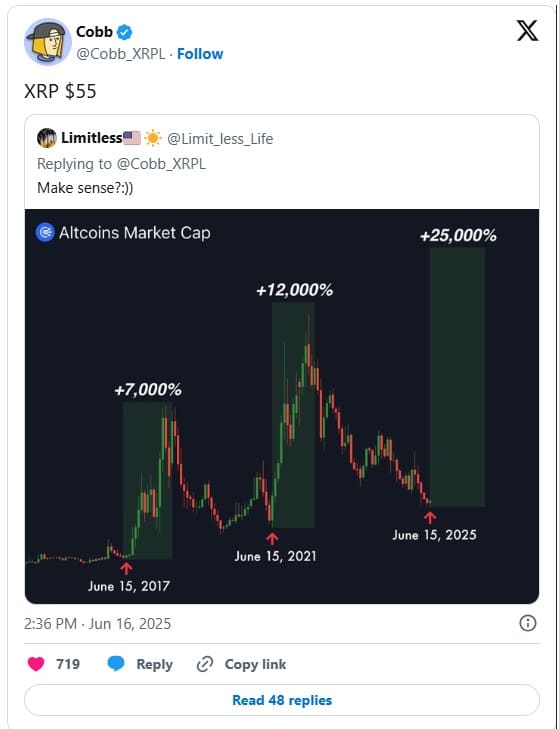Screen dimensions: 559x729
Task: Open the @Cobb_XRPL handle link
Action: tap(120, 54)
